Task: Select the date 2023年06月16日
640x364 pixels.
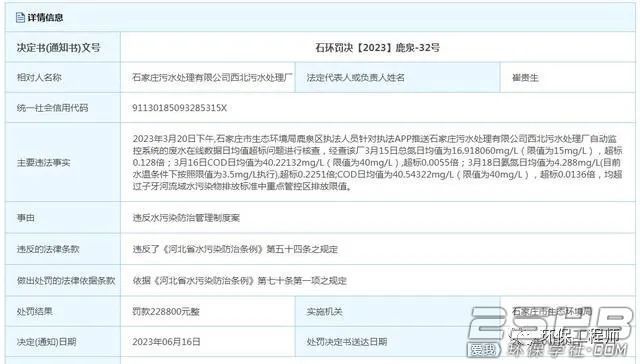Action: (166, 342)
